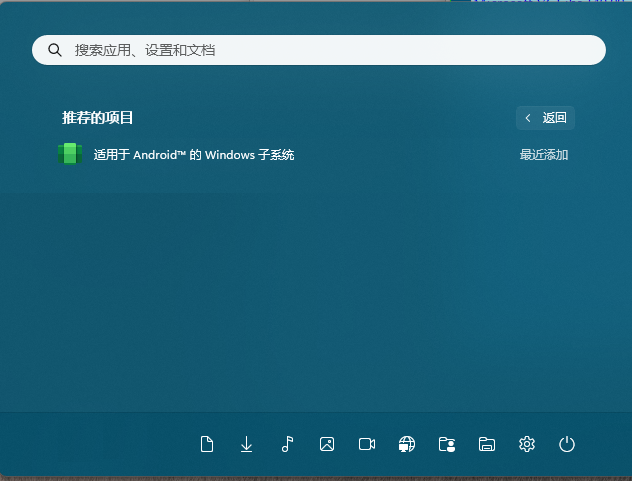The height and width of the screenshot is (481, 632).
Task: Open Settings via the gear icon
Action: pos(526,444)
